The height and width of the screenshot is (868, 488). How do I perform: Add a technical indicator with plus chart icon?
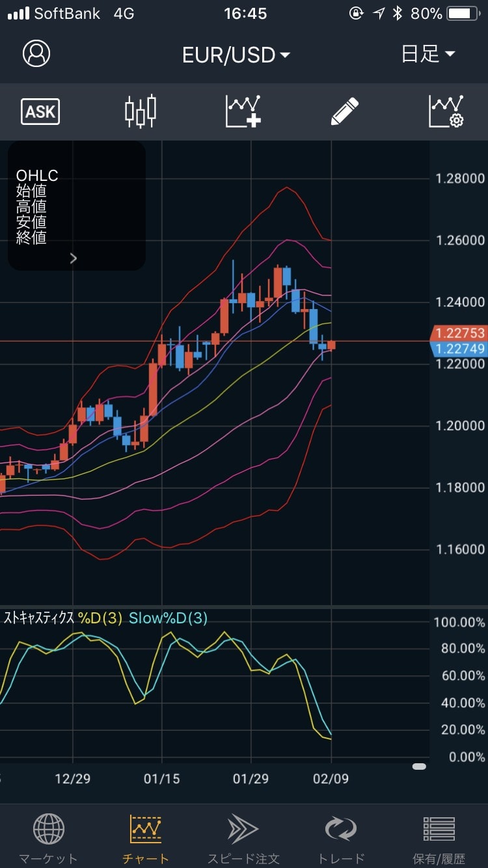tap(243, 111)
